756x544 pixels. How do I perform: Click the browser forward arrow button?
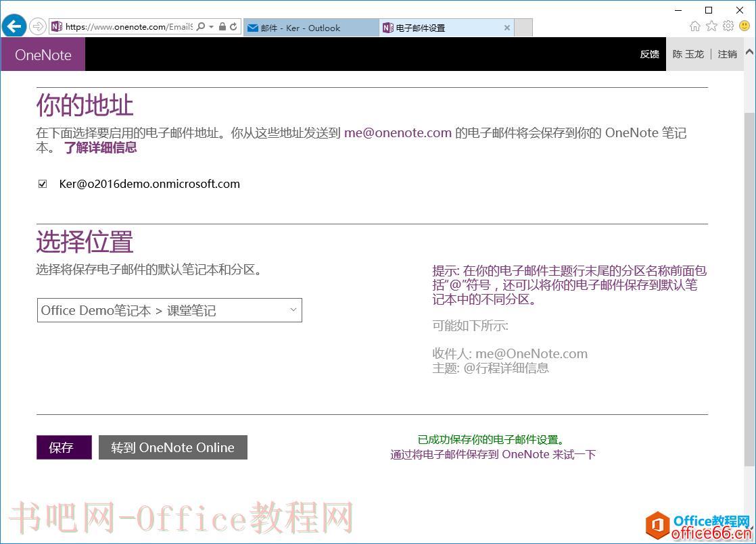tap(38, 26)
